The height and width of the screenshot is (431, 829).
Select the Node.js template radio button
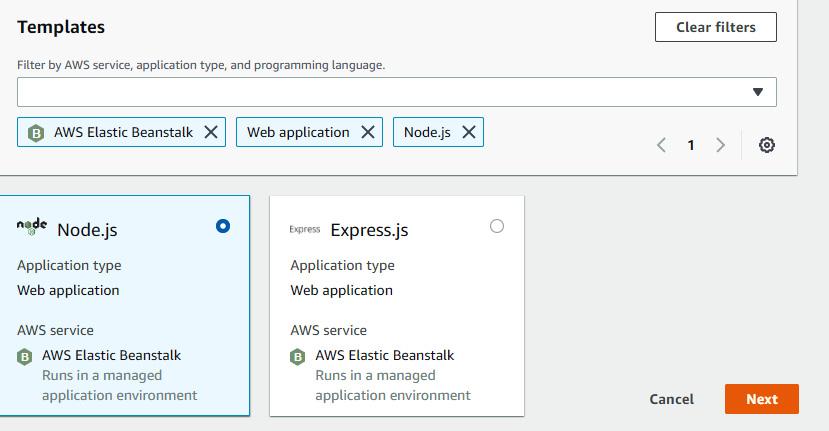(223, 226)
